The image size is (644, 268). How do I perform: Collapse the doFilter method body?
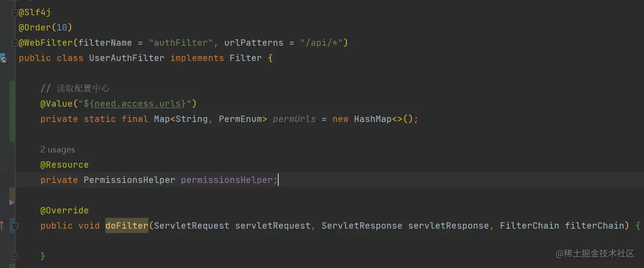click(15, 226)
